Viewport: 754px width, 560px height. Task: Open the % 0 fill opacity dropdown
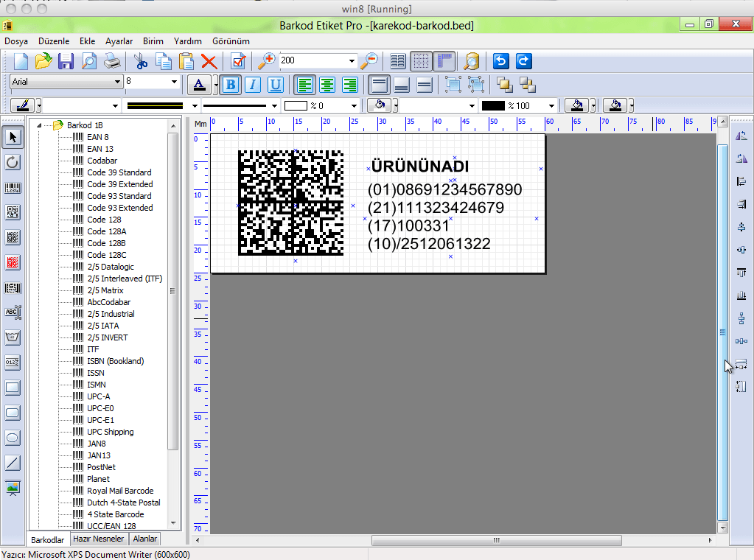pyautogui.click(x=354, y=106)
